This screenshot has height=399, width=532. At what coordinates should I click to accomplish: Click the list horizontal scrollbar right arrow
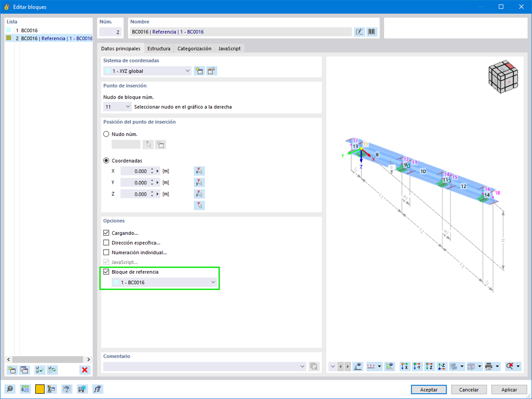[88, 359]
